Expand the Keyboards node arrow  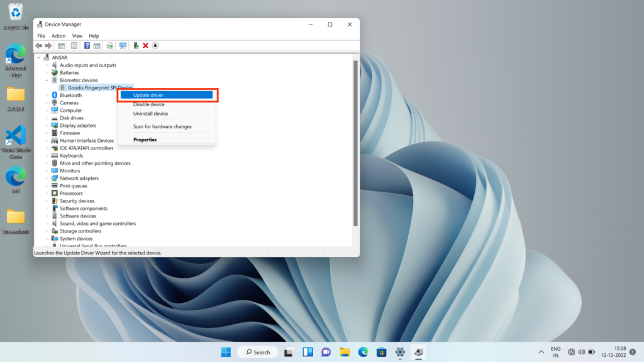[47, 156]
